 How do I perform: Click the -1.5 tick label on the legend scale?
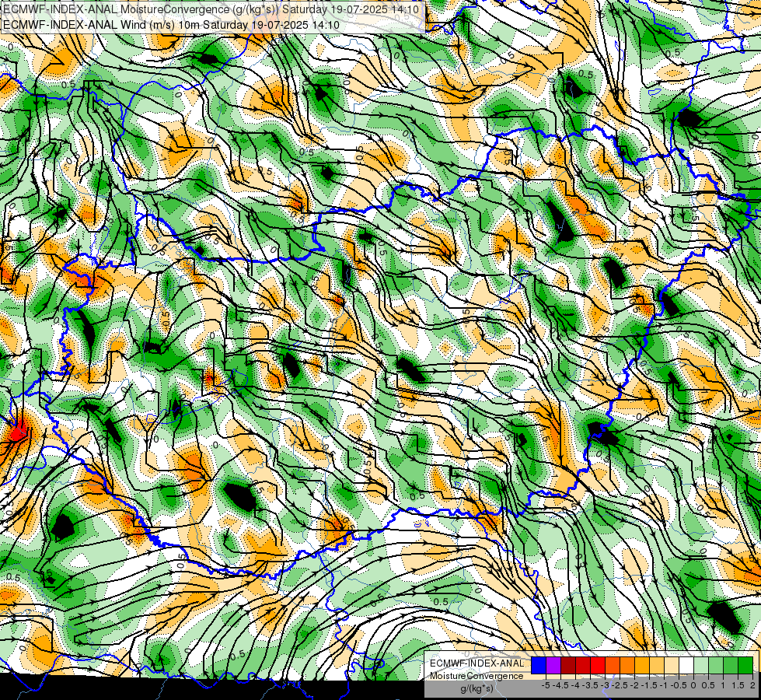tap(649, 685)
